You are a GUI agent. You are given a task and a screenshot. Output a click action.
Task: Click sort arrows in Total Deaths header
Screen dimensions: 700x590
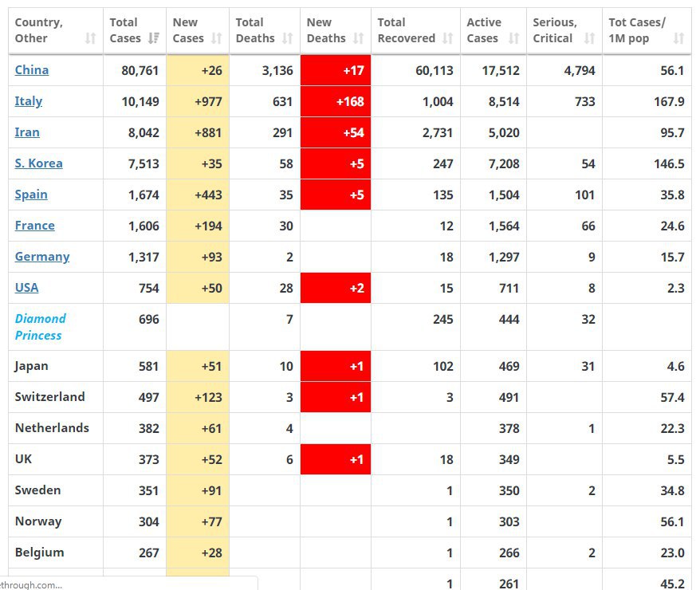point(288,38)
